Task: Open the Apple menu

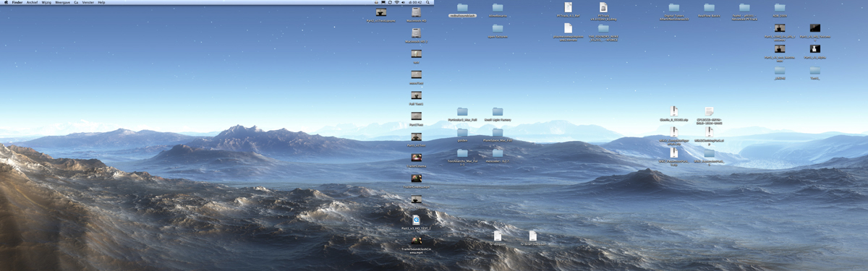Action: pyautogui.click(x=5, y=2)
